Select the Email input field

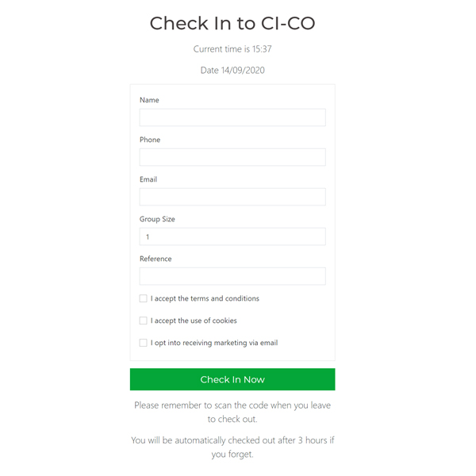click(232, 197)
